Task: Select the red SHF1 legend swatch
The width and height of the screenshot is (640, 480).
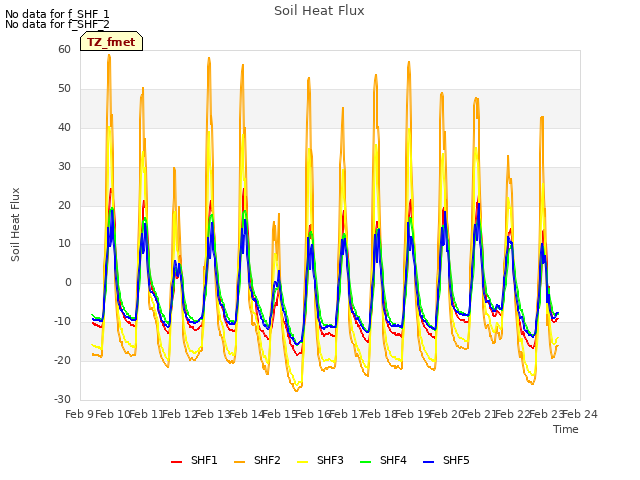Action: tap(176, 462)
